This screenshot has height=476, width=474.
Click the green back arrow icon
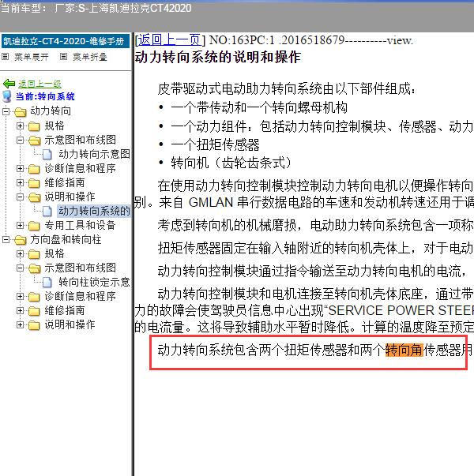9,84
